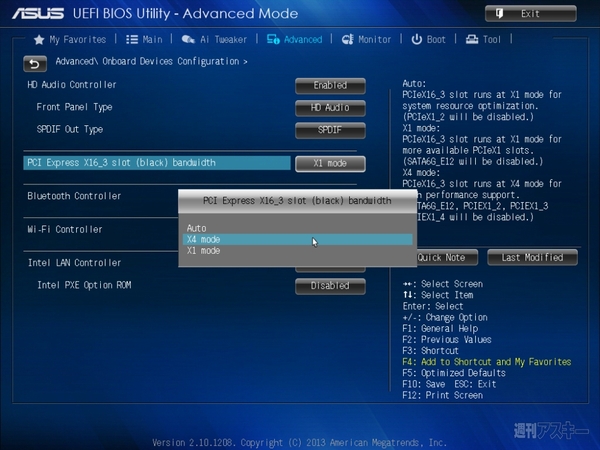Screen dimensions: 600x450
Task: Click the Exit button
Action: coord(531,14)
